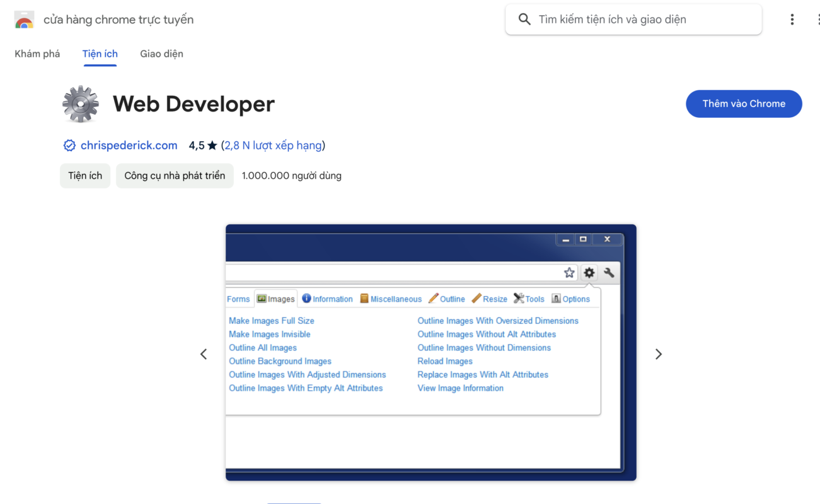Switch to the Giao diện tab

pos(161,54)
